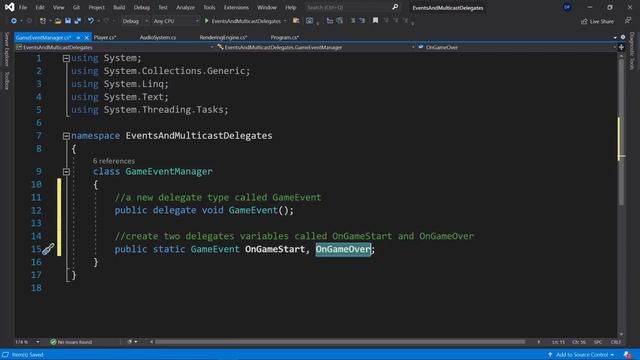Open the Any CPU platform dropdown
This screenshot has height=360, width=640.
tap(176, 21)
